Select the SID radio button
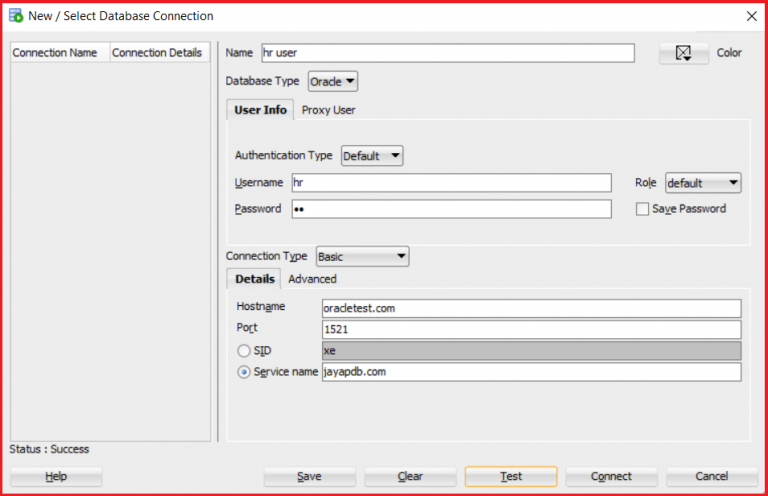The height and width of the screenshot is (496, 768). 243,351
